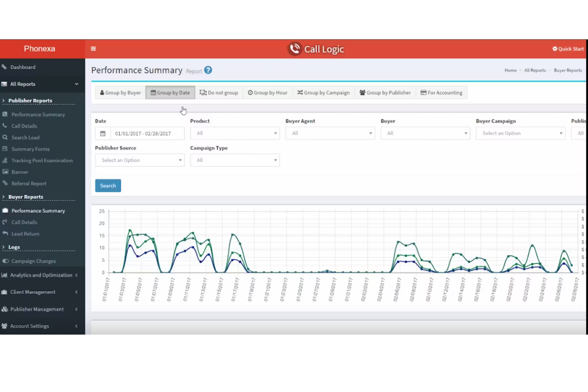
Task: Click the date range input field
Action: tap(147, 133)
